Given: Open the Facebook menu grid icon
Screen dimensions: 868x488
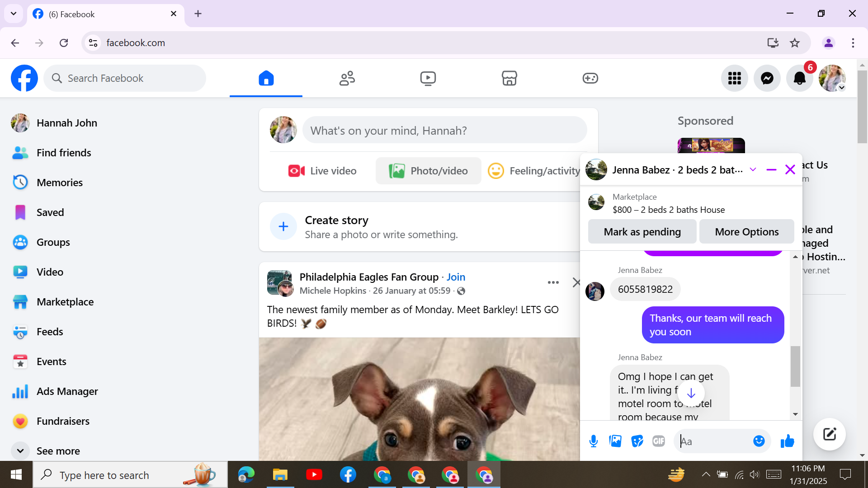Looking at the screenshot, I should 735,78.
